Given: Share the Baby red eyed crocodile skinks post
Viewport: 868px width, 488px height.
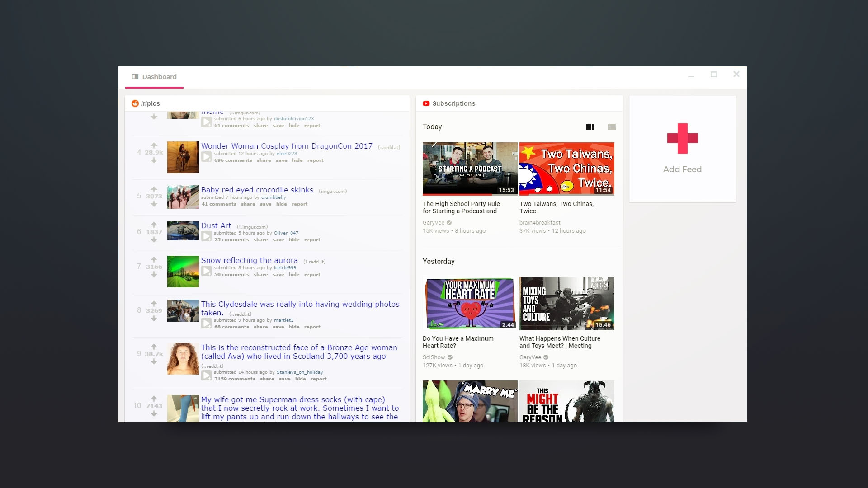Looking at the screenshot, I should coord(248,204).
